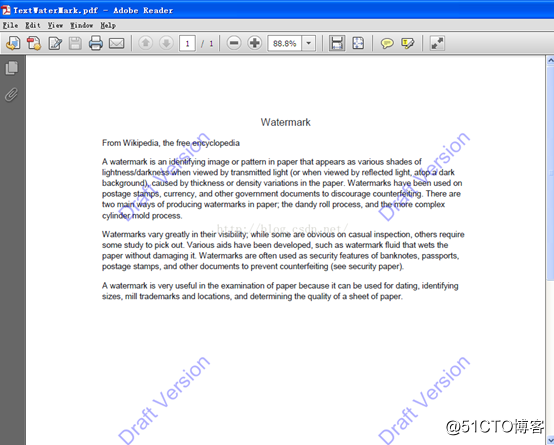This screenshot has width=554, height=445.
Task: Click the Zoom out minus button
Action: click(x=234, y=43)
